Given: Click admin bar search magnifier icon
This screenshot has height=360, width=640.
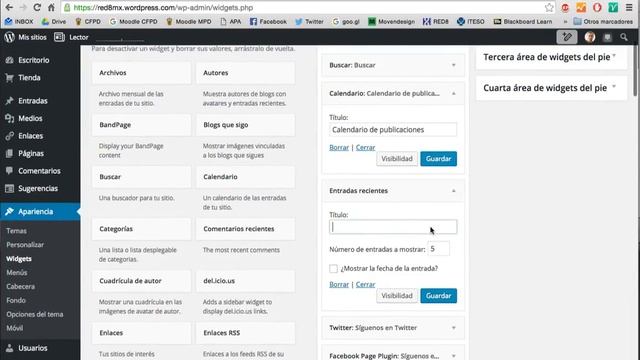Looking at the screenshot, I should pyautogui.click(x=624, y=37).
